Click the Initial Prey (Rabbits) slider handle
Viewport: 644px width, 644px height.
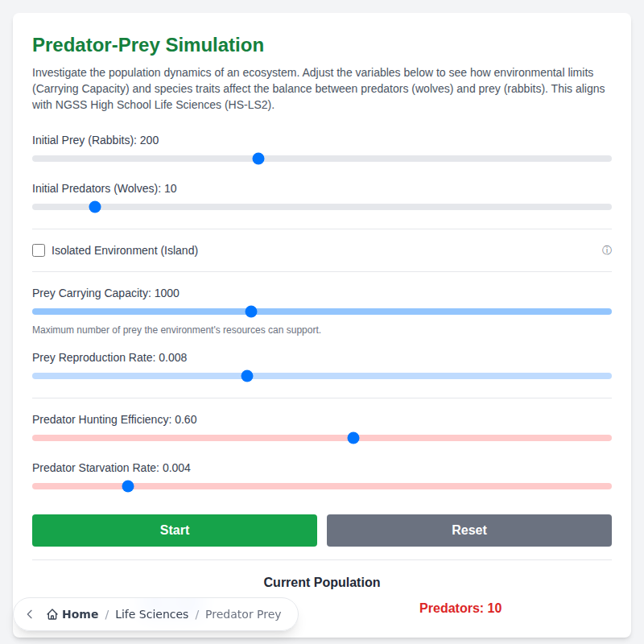(x=258, y=159)
